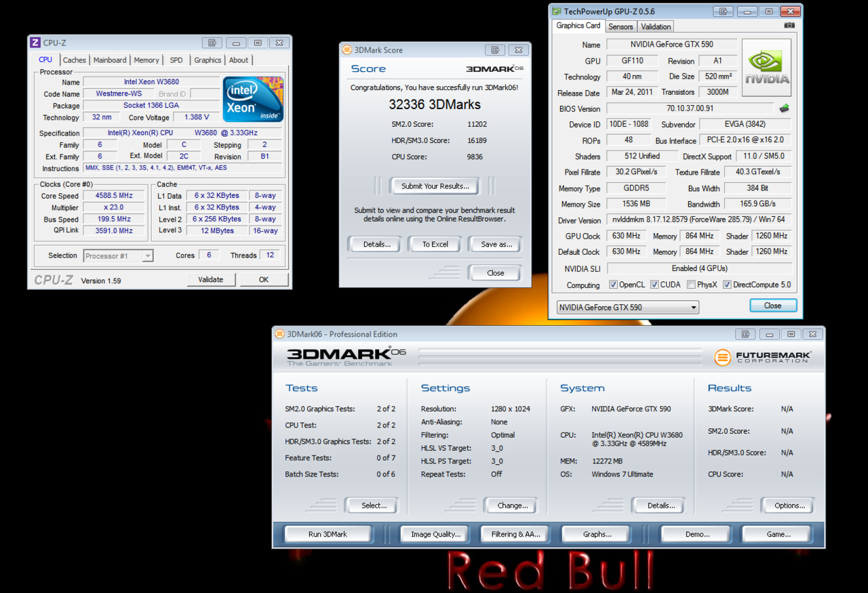Screen dimensions: 868x593
Task: Enable the PhysX checkbox in GPU-Z
Action: tap(691, 285)
